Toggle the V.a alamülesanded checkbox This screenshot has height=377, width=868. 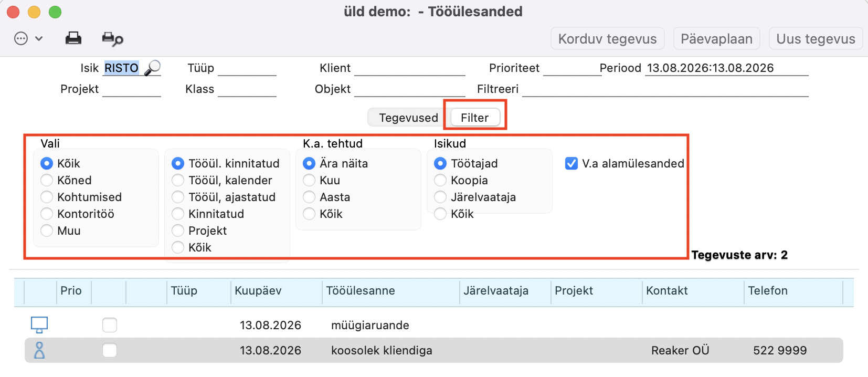tap(571, 163)
